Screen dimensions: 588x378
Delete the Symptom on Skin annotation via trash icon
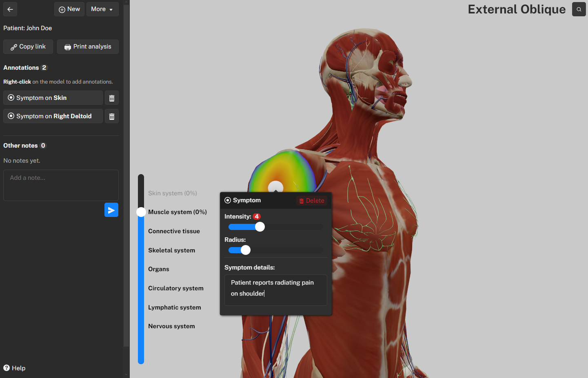click(x=111, y=97)
